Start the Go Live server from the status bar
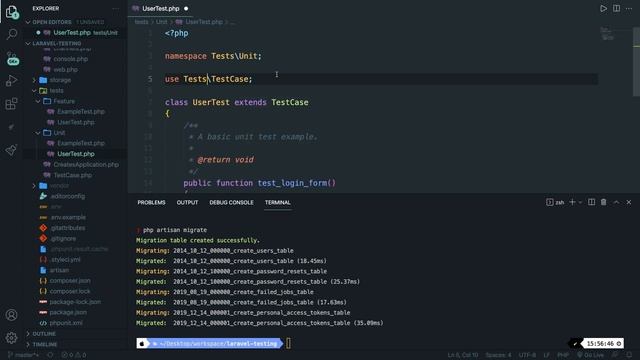This screenshot has width=640, height=360. tap(590, 355)
